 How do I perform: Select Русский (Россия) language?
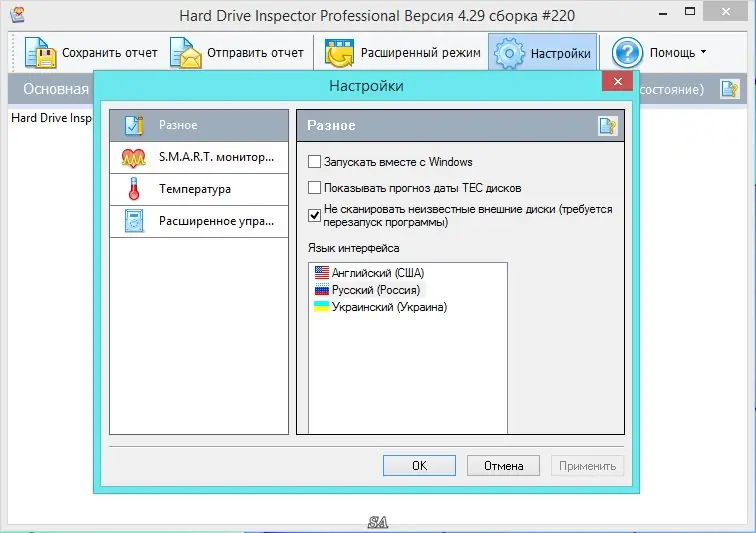(x=376, y=290)
